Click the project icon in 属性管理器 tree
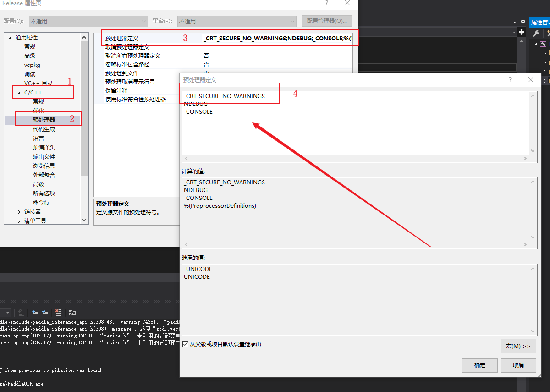 coord(543,44)
